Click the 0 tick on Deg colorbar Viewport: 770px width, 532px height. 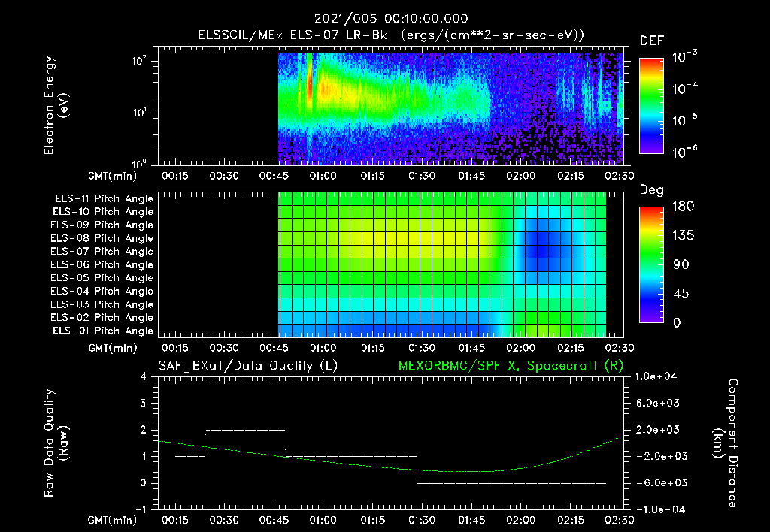[x=677, y=322]
